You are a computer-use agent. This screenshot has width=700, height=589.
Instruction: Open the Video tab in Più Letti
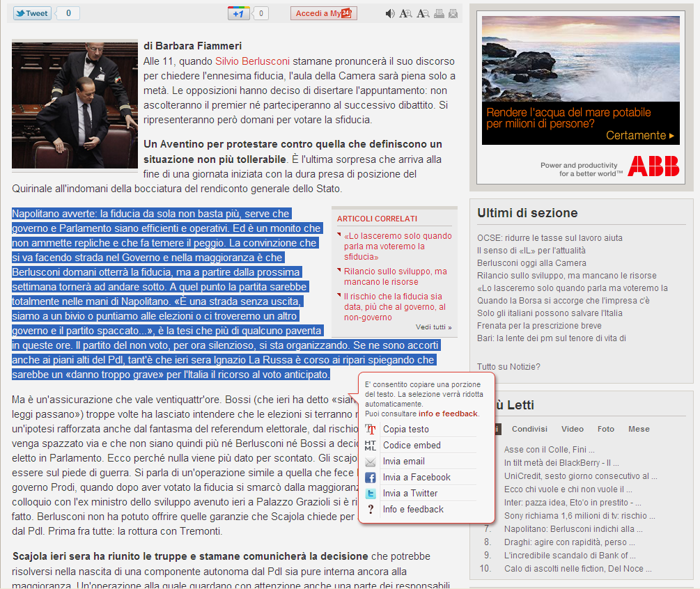point(573,429)
